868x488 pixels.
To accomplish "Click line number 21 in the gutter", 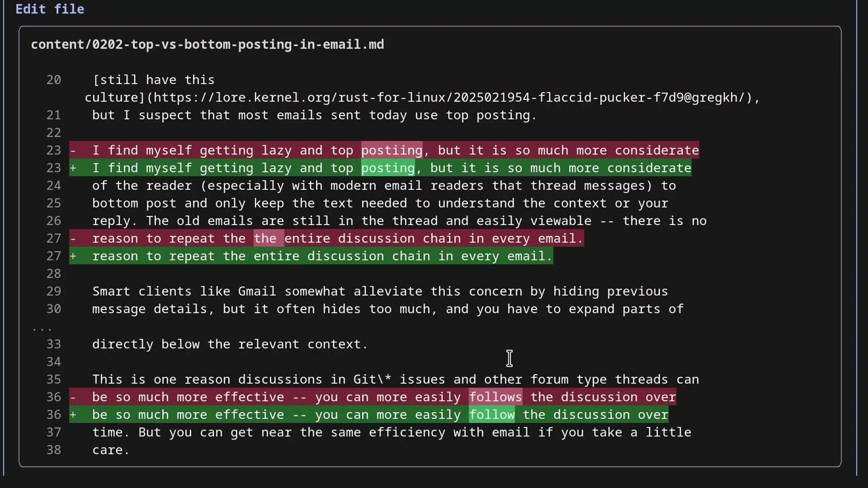I will (x=54, y=115).
